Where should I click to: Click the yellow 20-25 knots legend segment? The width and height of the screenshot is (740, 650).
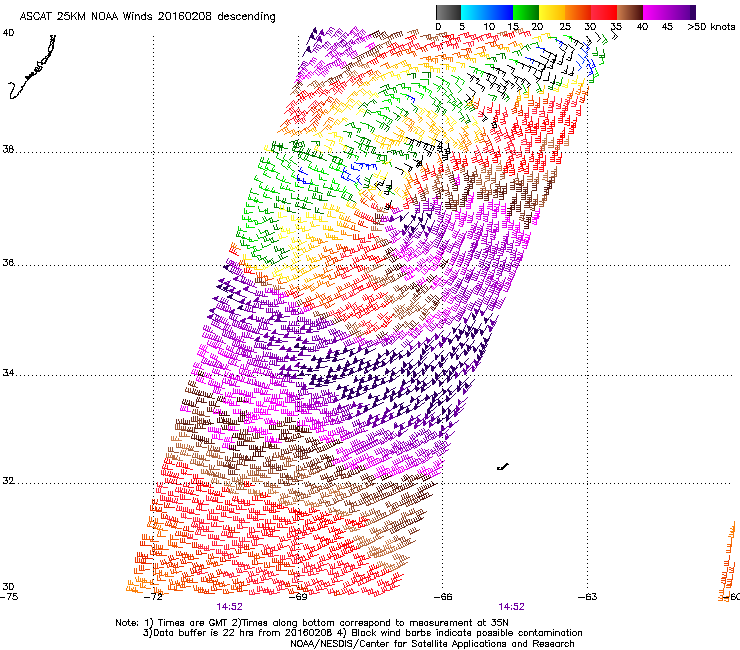(552, 12)
